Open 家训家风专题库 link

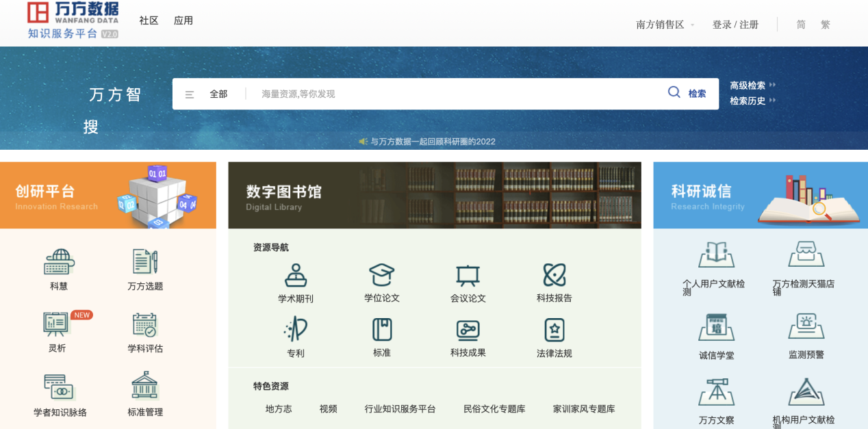pyautogui.click(x=584, y=408)
